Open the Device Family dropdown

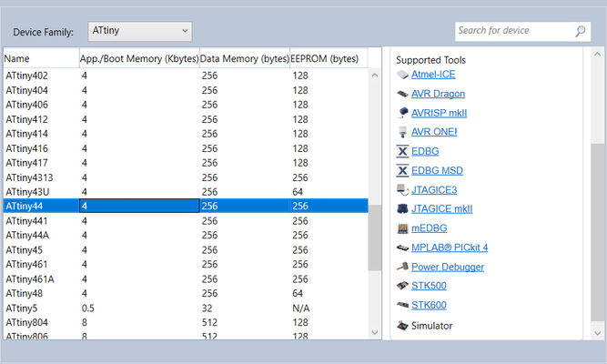[140, 31]
